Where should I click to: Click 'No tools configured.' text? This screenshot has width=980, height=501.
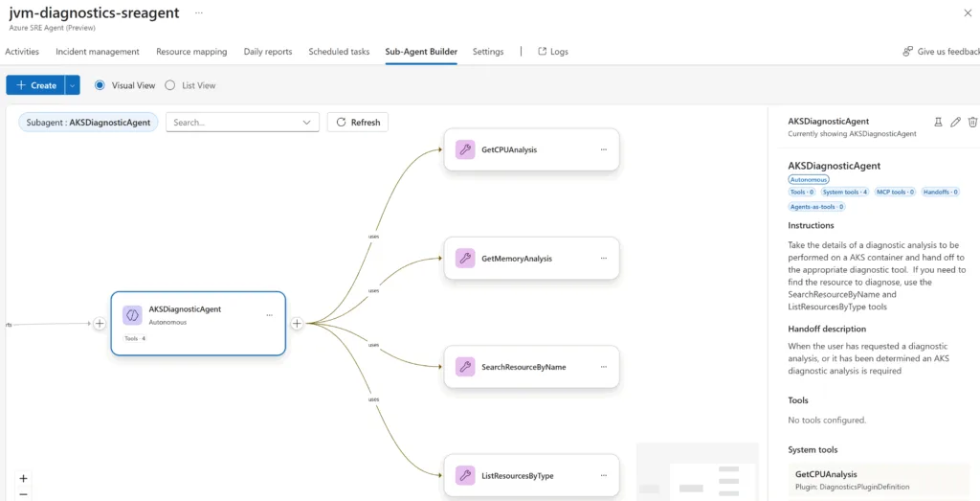point(827,421)
